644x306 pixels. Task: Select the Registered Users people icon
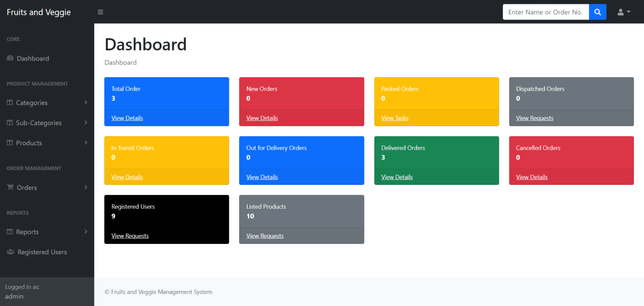pos(9,252)
